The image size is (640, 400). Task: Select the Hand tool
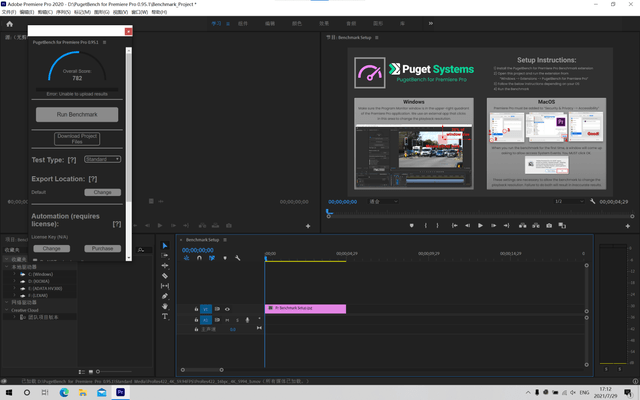(x=165, y=306)
